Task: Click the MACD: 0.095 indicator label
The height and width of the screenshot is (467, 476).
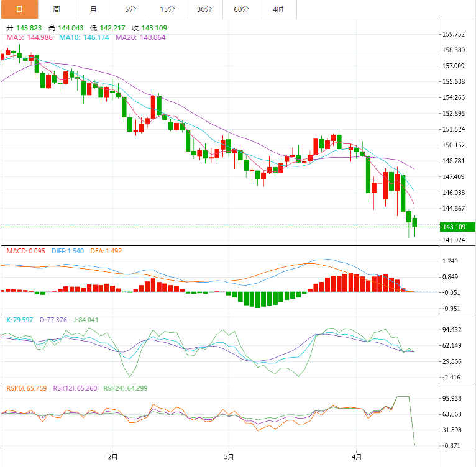Action: (x=26, y=251)
